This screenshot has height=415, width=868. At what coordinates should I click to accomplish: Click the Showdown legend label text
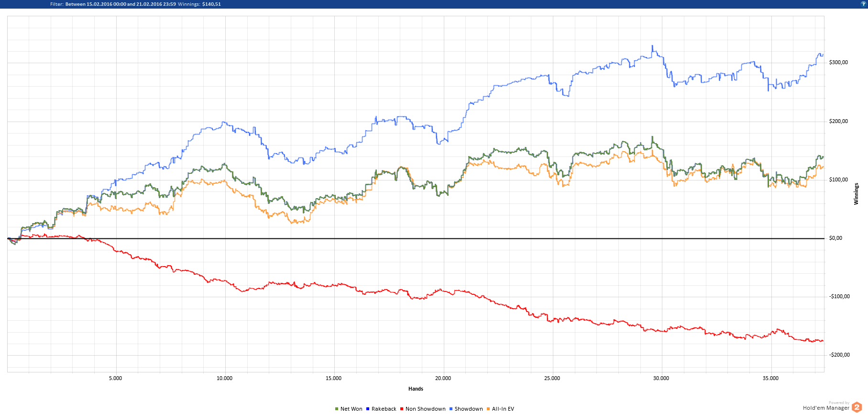point(469,409)
